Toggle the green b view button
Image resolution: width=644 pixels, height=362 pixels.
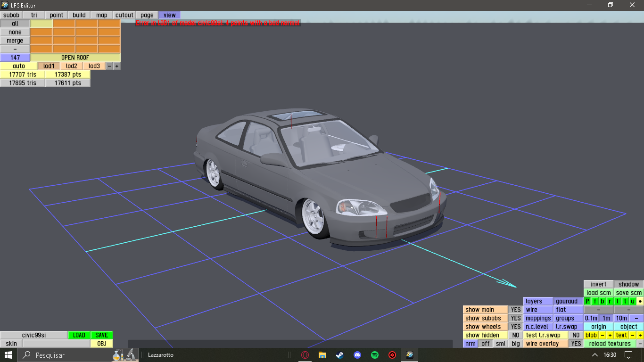point(603,301)
